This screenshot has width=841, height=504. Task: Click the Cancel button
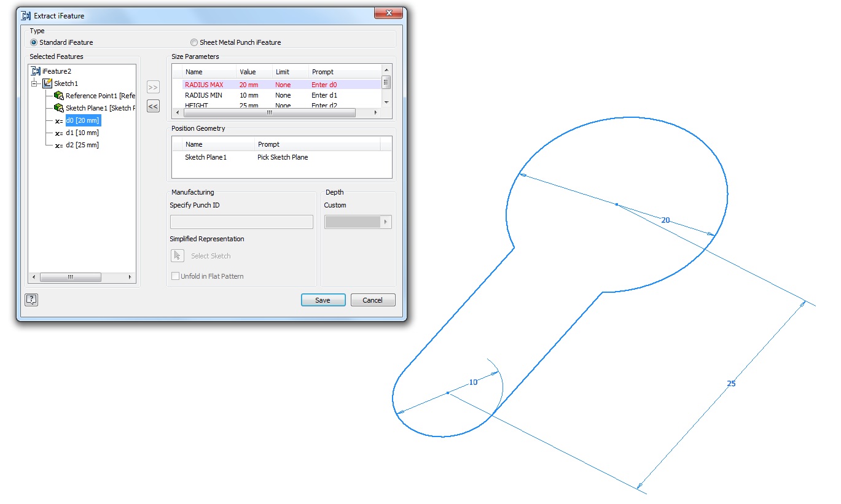pyautogui.click(x=373, y=300)
